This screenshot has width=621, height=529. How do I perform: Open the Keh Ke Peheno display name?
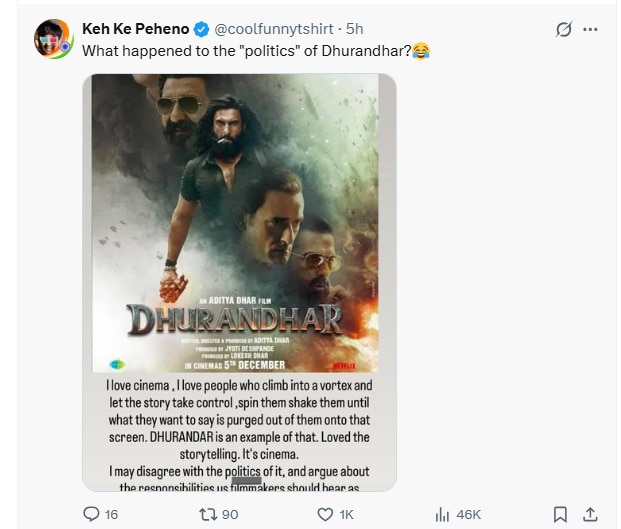[135, 29]
